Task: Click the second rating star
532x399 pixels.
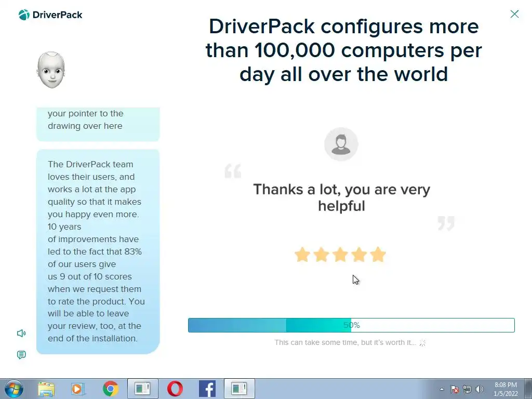Action: (321, 255)
